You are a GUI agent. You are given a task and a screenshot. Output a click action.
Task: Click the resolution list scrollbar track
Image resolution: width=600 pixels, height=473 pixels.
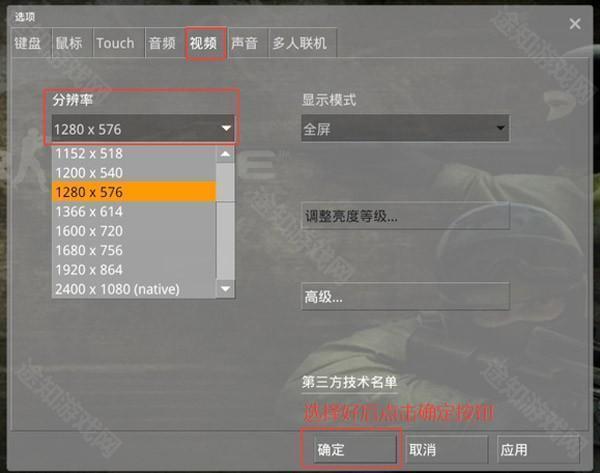(225, 241)
